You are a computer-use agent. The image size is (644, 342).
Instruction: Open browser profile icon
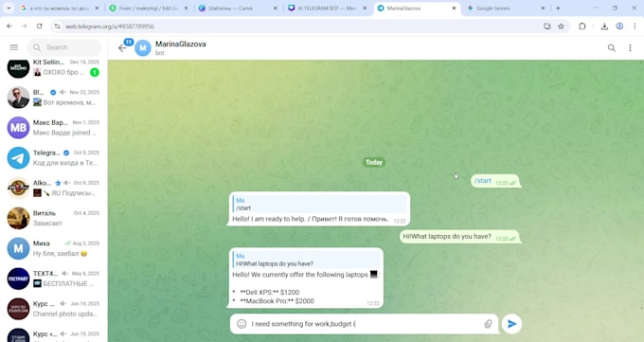[619, 27]
